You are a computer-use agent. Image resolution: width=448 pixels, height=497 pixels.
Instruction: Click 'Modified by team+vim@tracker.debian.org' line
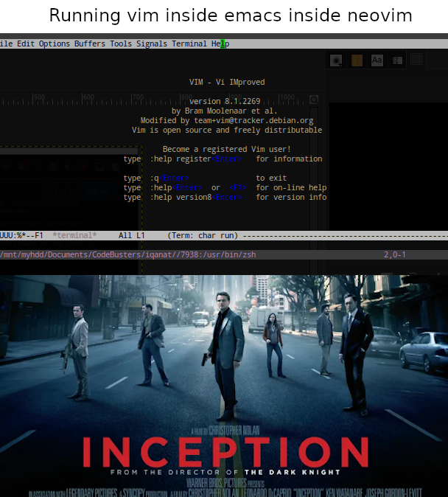[x=227, y=120]
